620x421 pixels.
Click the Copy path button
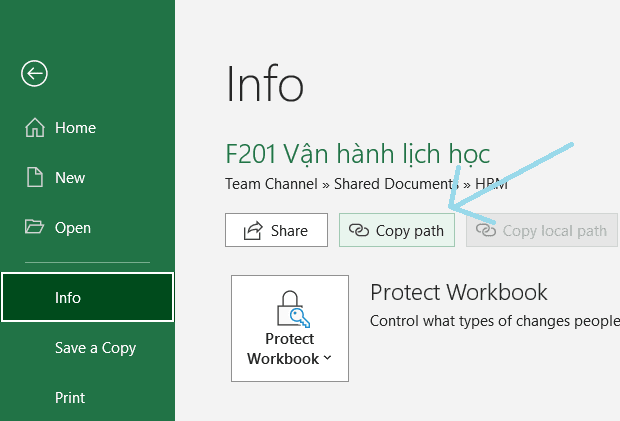pos(397,230)
